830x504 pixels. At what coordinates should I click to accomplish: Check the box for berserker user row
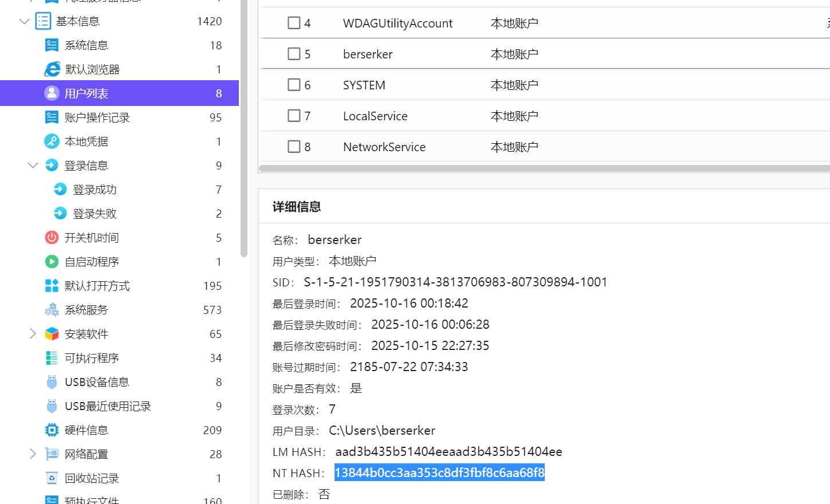tap(294, 54)
